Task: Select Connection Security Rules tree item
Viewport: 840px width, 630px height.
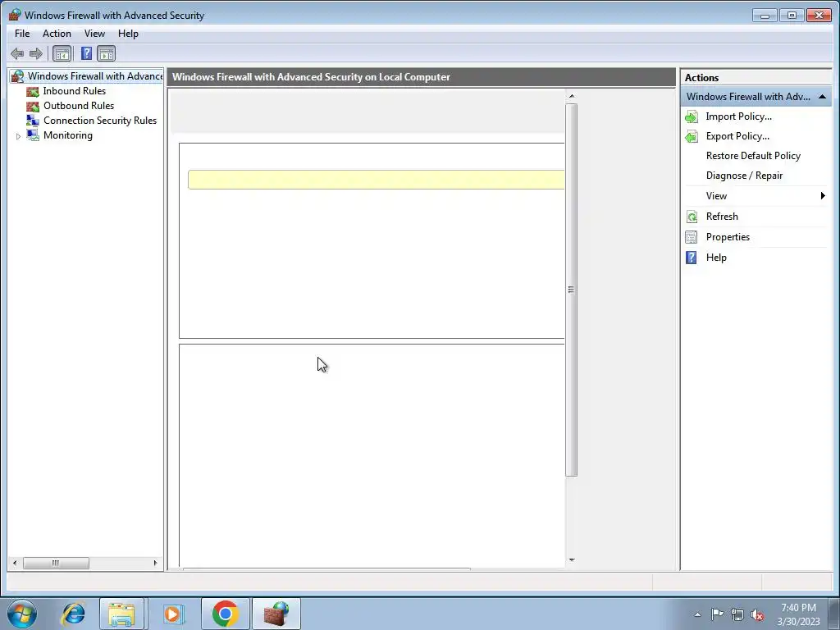Action: click(x=100, y=121)
